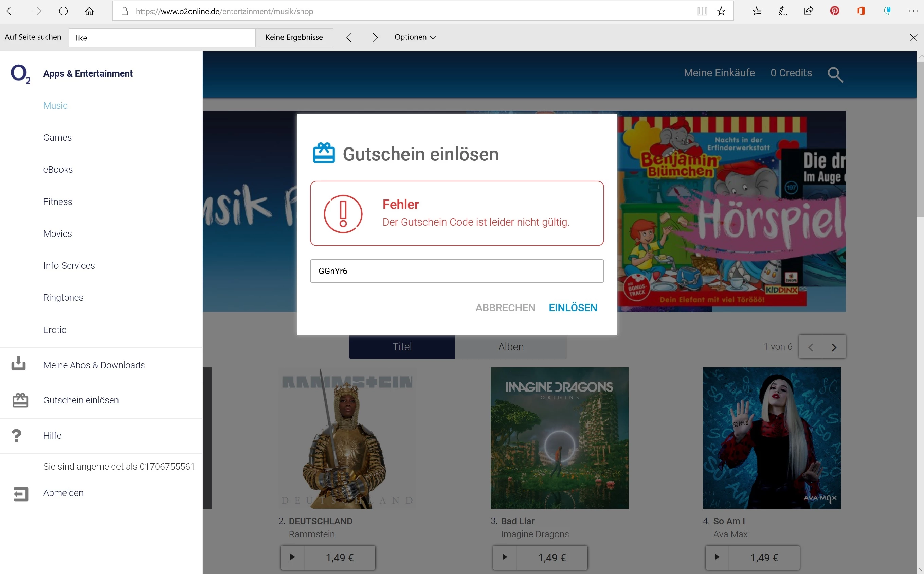Go to next chart page arrow
Viewport: 924px width, 574px height.
click(x=834, y=347)
